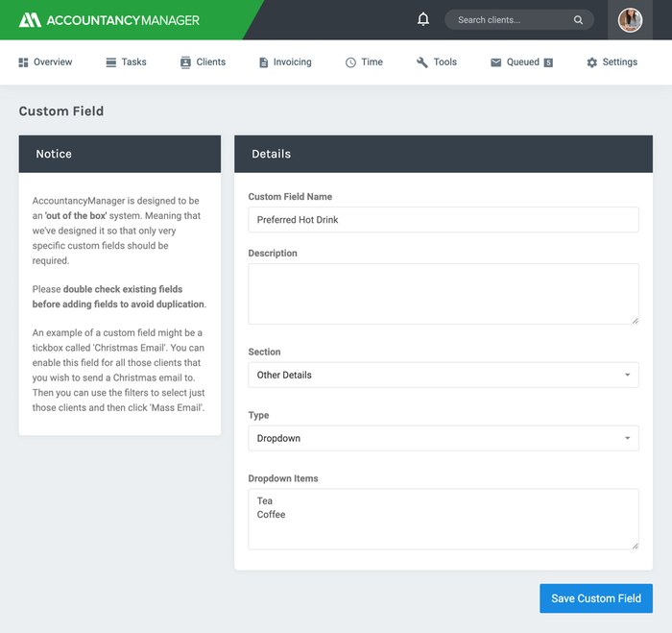
Task: Open the Queued mail tab
Action: (521, 62)
